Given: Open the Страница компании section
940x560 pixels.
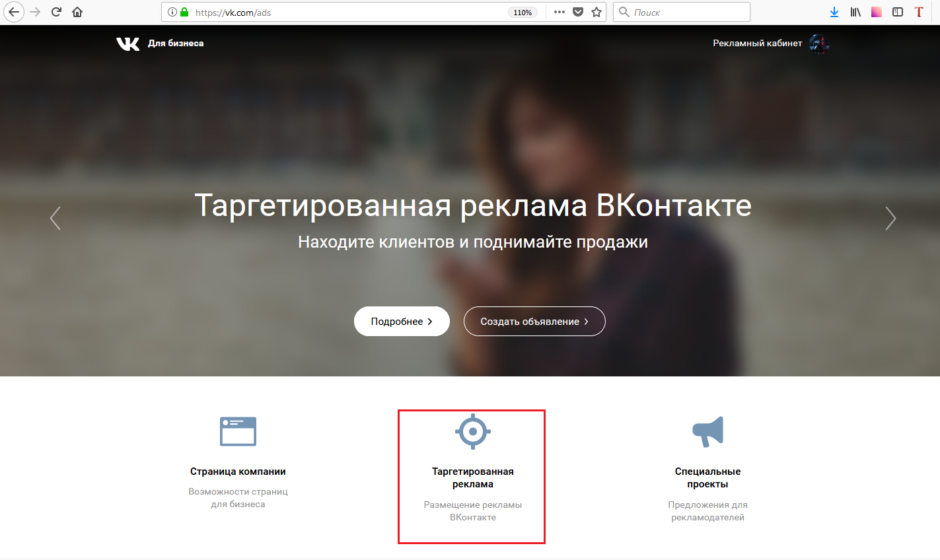Looking at the screenshot, I should click(x=238, y=472).
